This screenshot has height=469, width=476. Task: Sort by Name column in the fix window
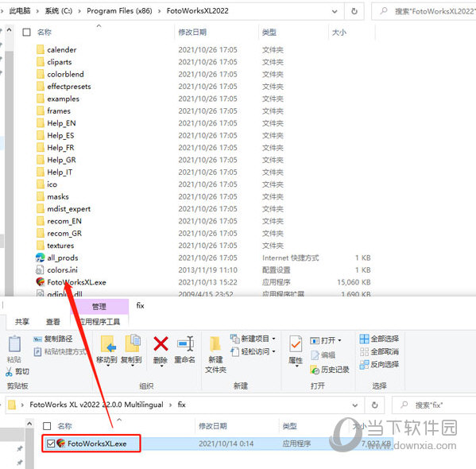pyautogui.click(x=64, y=426)
